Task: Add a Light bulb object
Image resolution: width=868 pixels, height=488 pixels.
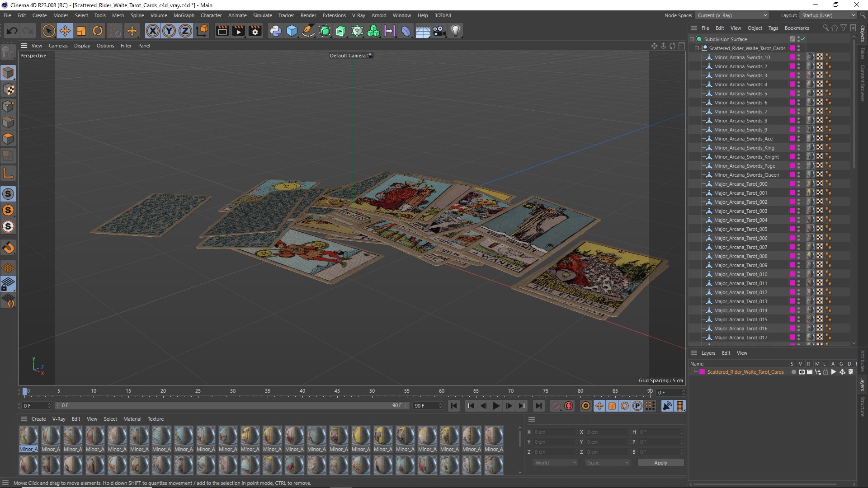Action: 456,31
